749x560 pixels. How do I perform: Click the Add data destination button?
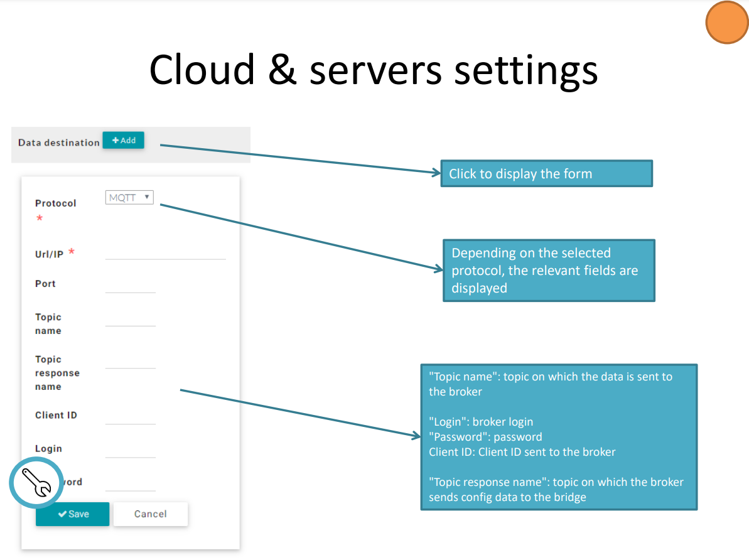[123, 141]
